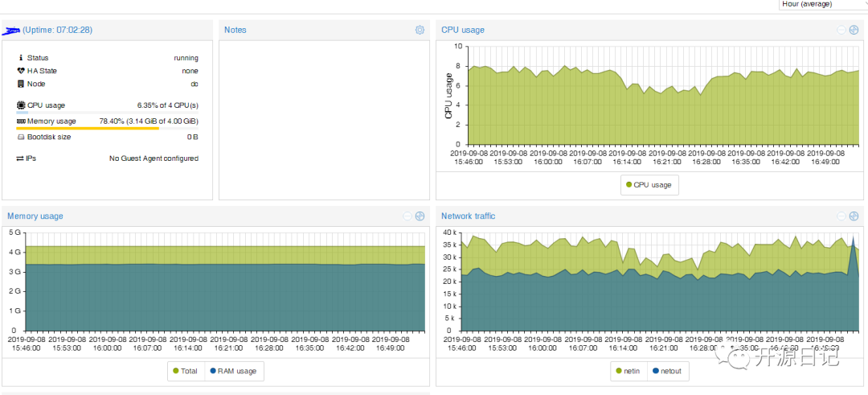868x395 pixels.
Task: Open the Hour (average) timeframe dropdown
Action: [x=823, y=5]
